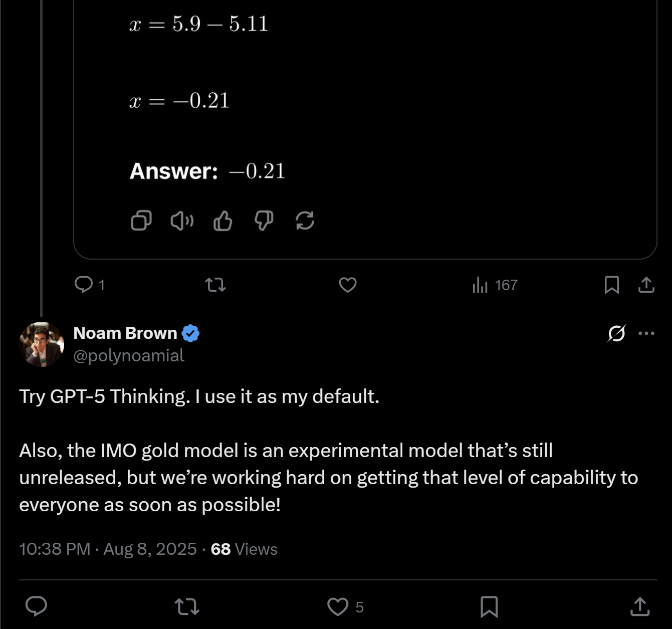Open the more options ellipsis menu

(x=646, y=333)
